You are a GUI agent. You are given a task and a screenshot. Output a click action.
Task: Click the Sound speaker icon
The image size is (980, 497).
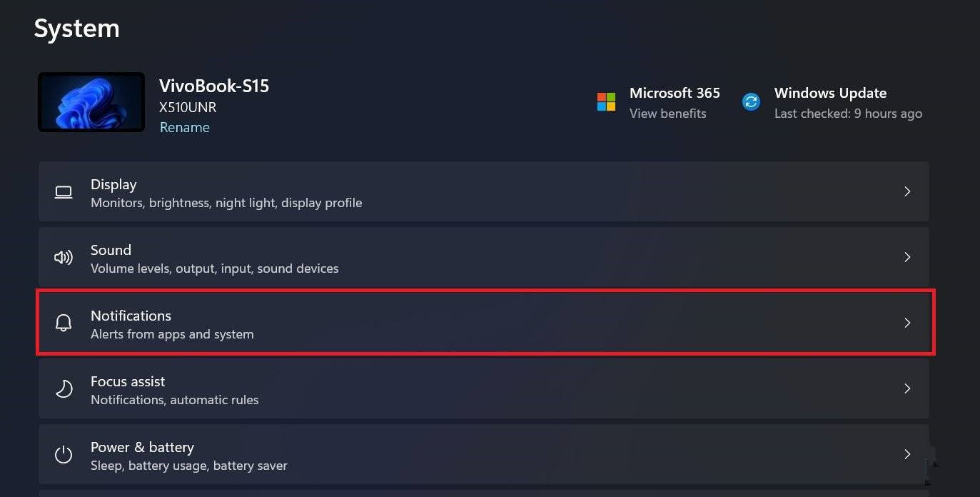tap(63, 257)
